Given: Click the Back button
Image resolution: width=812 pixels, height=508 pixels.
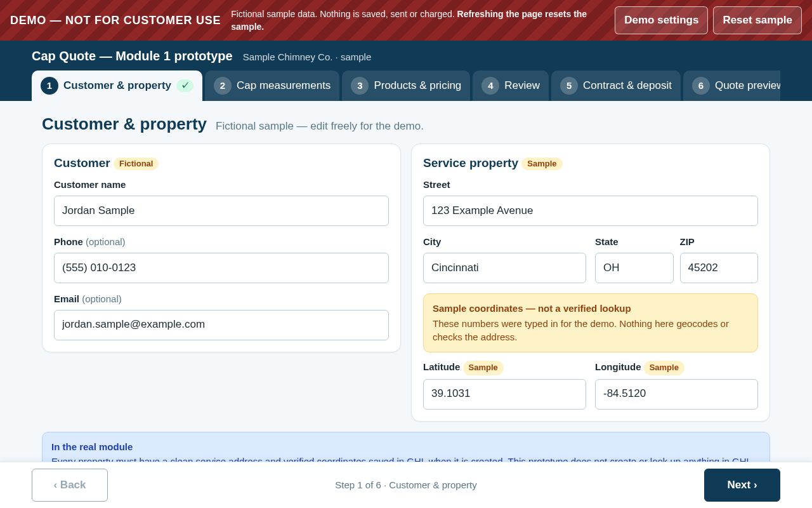Looking at the screenshot, I should click(70, 485).
